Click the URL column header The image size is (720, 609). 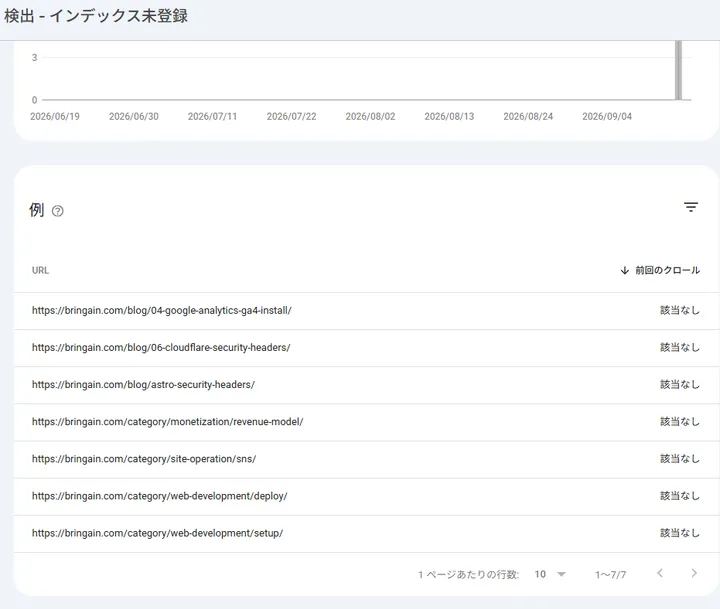[x=40, y=270]
